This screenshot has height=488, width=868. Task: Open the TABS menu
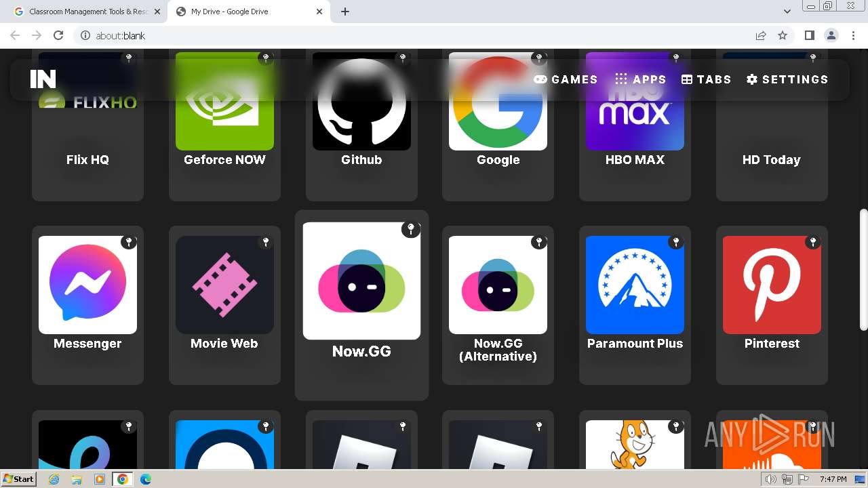pos(706,79)
